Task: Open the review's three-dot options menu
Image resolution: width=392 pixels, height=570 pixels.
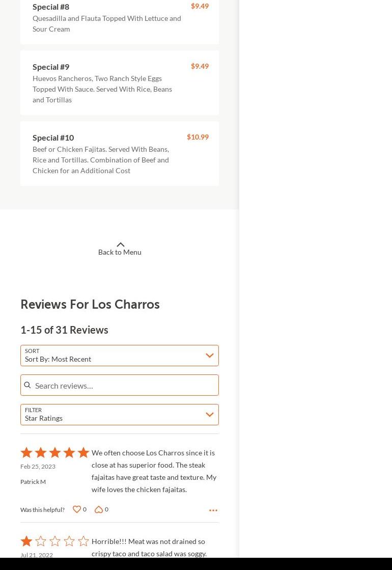Action: point(213,510)
